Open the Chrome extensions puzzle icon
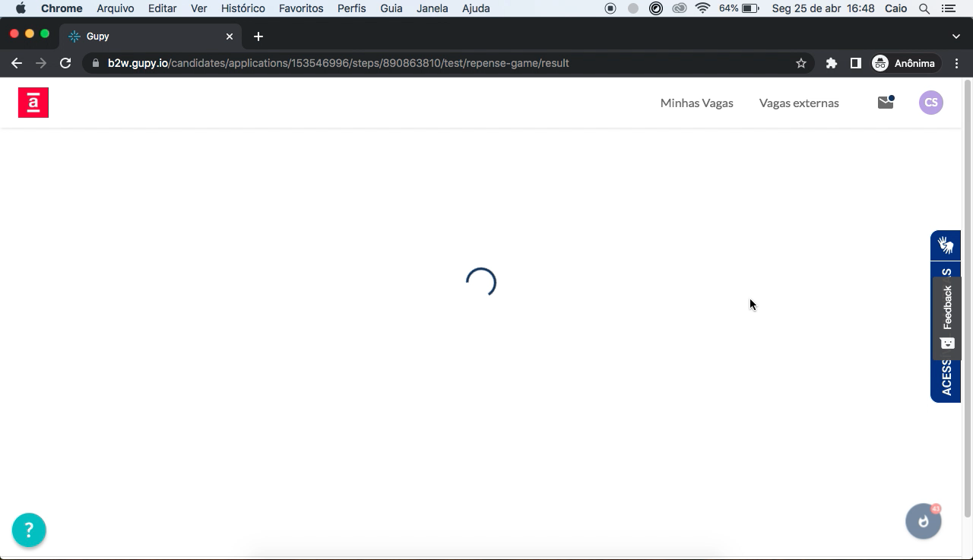This screenshot has height=560, width=973. 831,63
